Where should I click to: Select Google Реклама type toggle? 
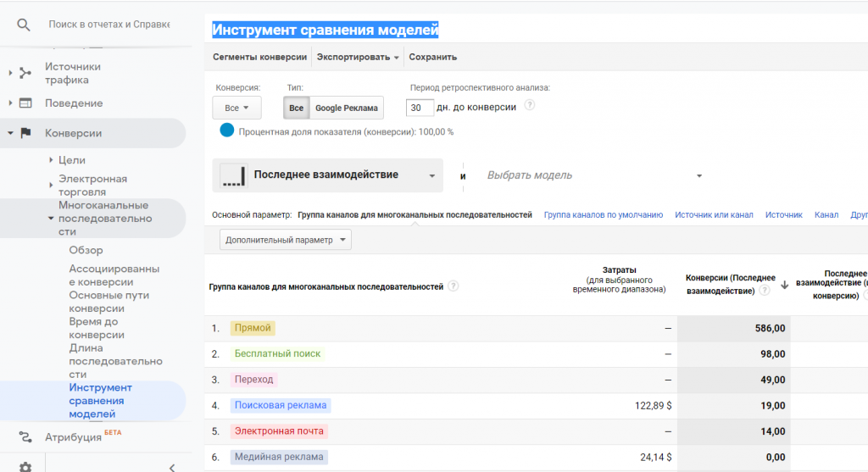pos(346,108)
